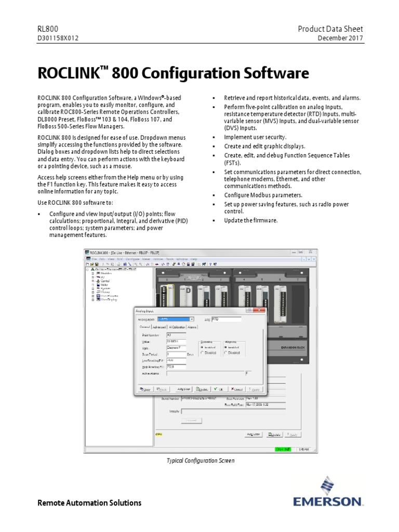Click the Copy toolbar icon

(x=108, y=264)
